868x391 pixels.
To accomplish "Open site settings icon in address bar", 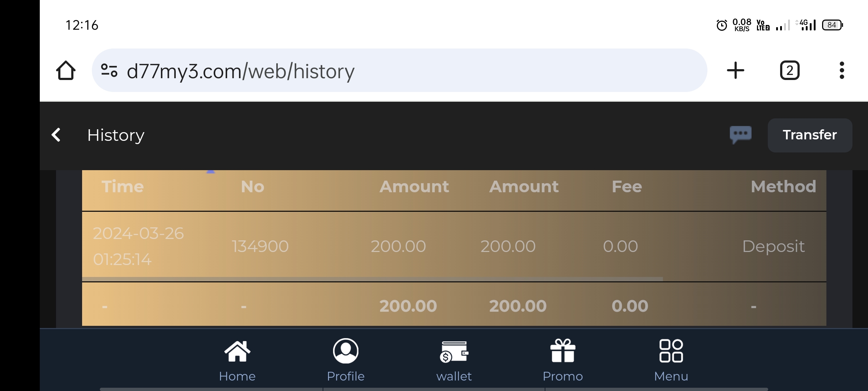I will pyautogui.click(x=109, y=70).
